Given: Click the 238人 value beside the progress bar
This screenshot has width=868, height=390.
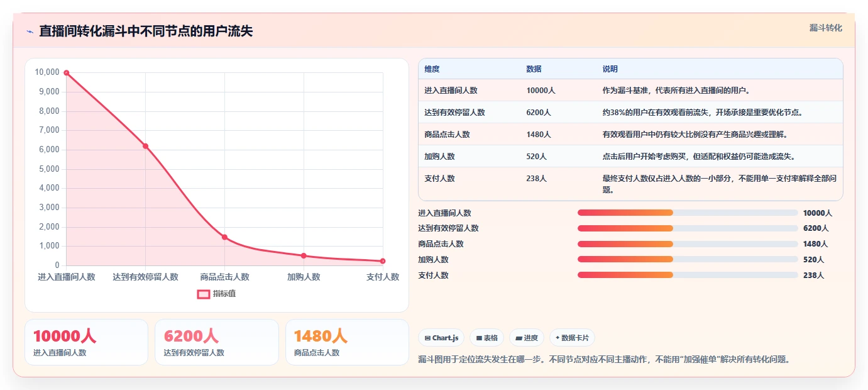Looking at the screenshot, I should 813,276.
